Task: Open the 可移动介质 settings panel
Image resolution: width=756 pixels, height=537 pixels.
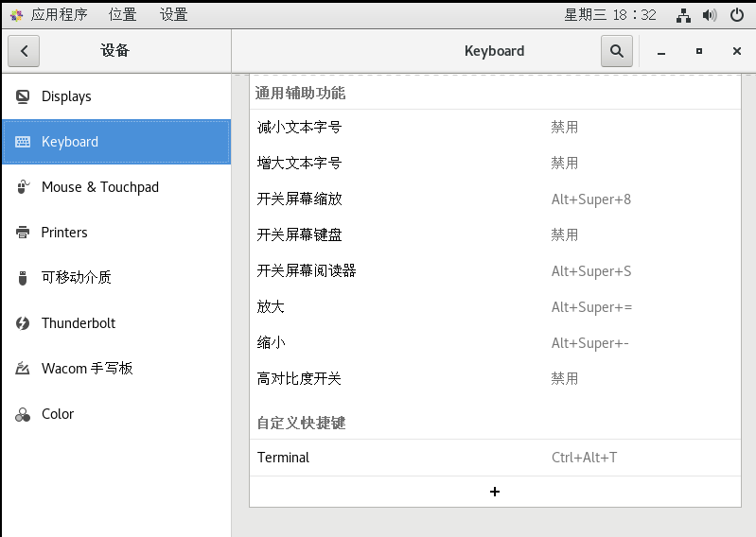Action: 76,278
